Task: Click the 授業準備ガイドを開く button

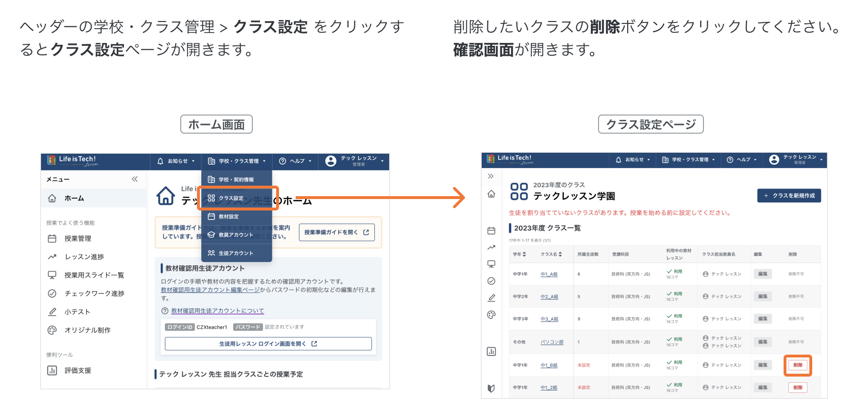Action: tap(336, 232)
